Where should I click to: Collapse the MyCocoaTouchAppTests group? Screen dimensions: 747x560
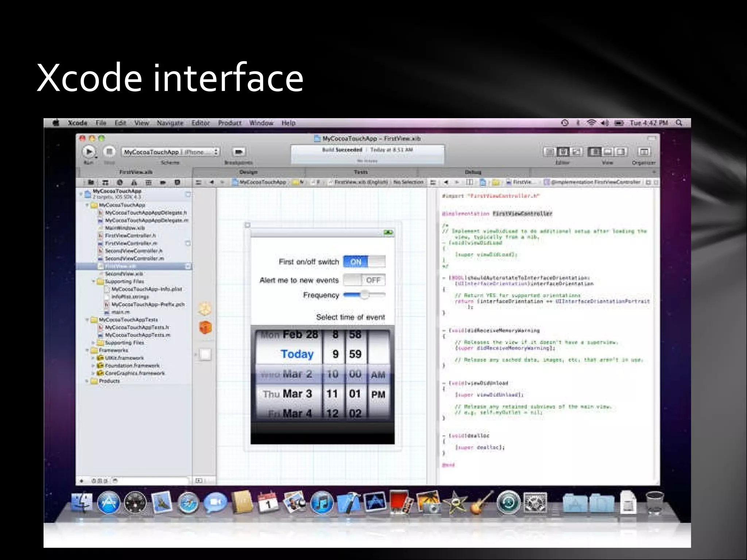[88, 320]
